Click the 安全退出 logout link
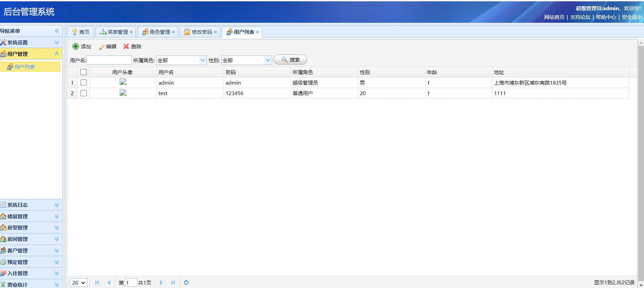 (x=631, y=17)
